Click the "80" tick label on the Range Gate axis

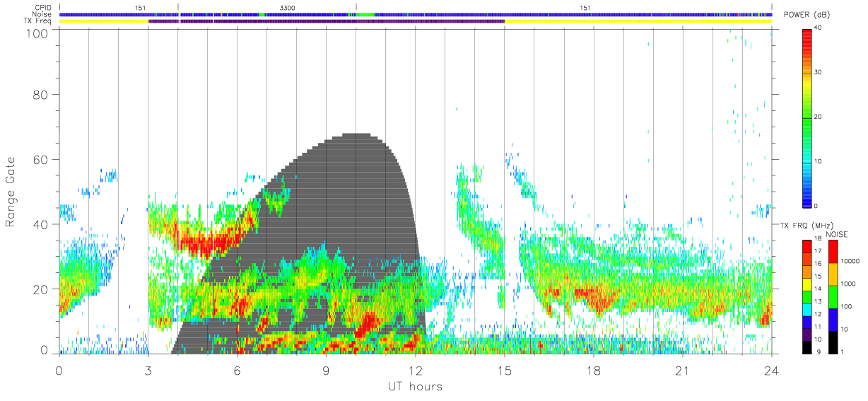pyautogui.click(x=40, y=94)
